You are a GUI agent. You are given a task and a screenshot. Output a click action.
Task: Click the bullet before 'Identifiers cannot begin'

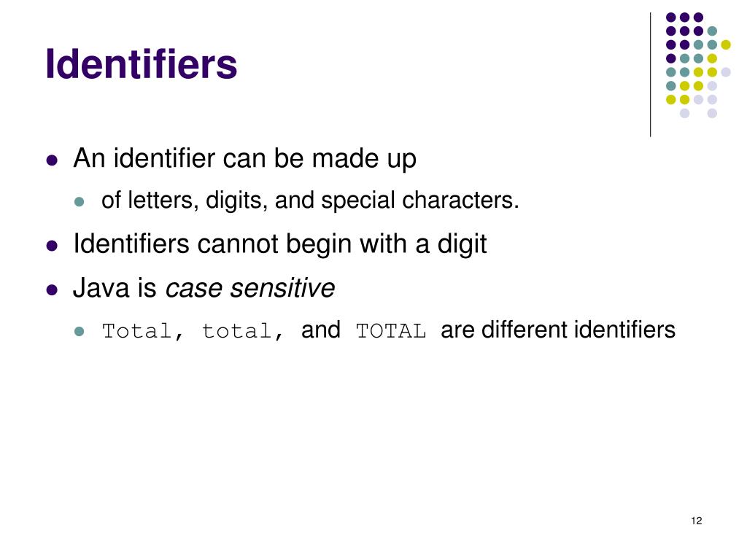click(x=52, y=246)
